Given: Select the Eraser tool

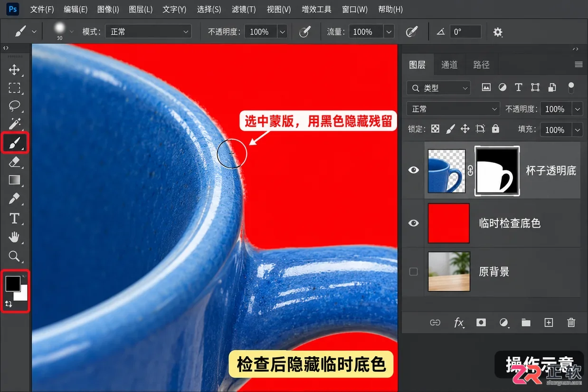Looking at the screenshot, I should click(x=14, y=162).
